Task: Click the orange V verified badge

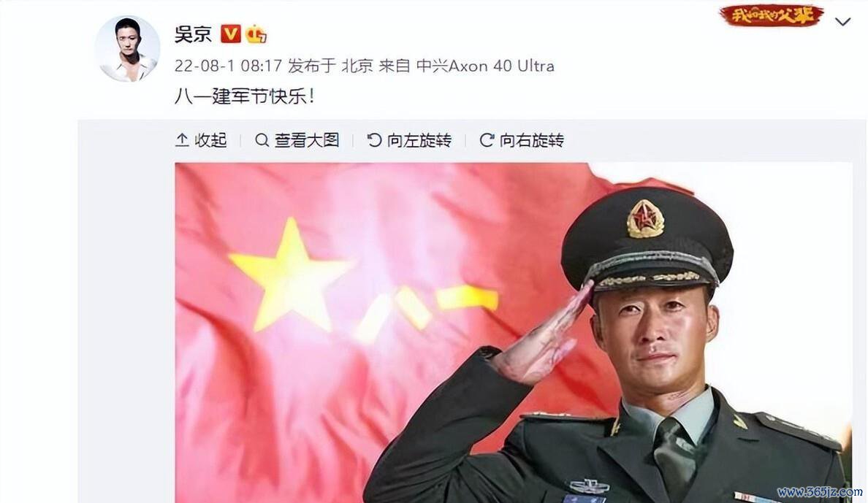Action: (x=230, y=34)
